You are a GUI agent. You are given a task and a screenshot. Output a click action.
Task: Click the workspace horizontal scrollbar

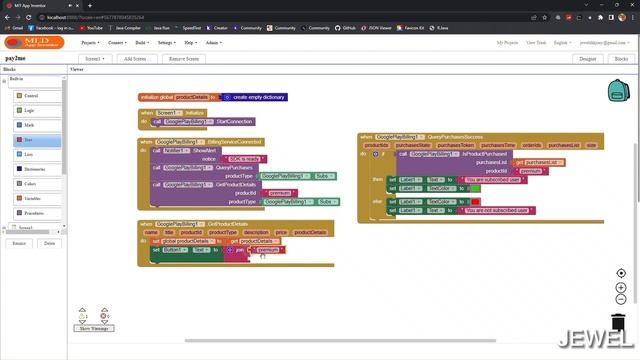340,340
